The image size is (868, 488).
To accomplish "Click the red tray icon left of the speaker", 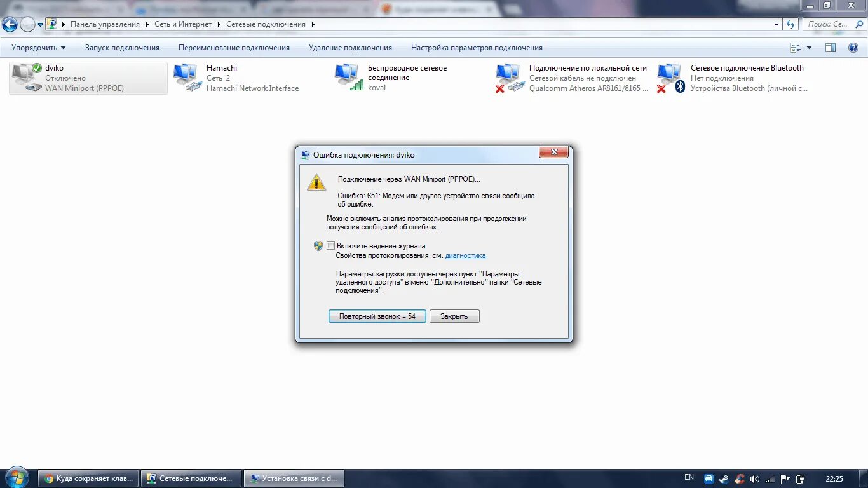I will click(x=740, y=479).
